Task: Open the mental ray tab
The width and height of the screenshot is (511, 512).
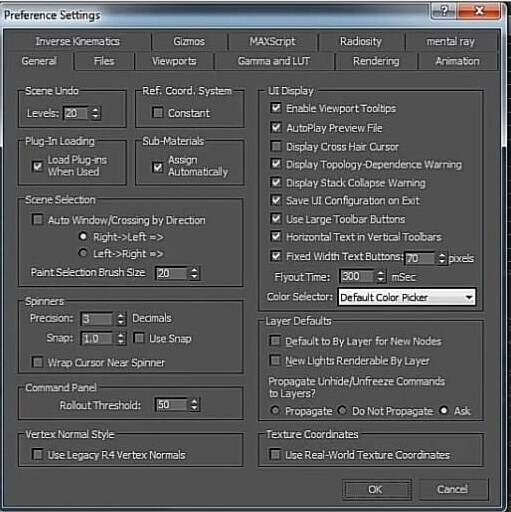Action: click(x=450, y=41)
